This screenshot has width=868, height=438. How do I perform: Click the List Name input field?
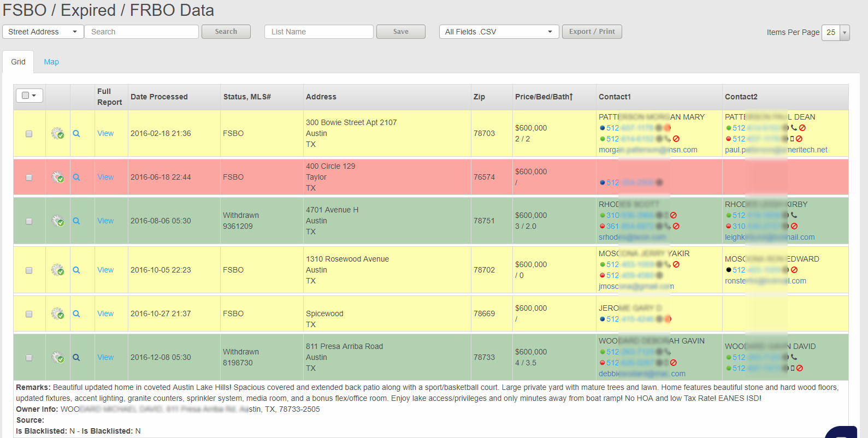pyautogui.click(x=318, y=32)
